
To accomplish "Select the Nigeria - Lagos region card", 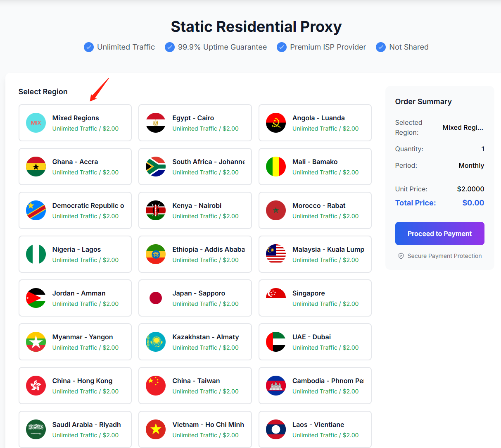I will pyautogui.click(x=75, y=254).
